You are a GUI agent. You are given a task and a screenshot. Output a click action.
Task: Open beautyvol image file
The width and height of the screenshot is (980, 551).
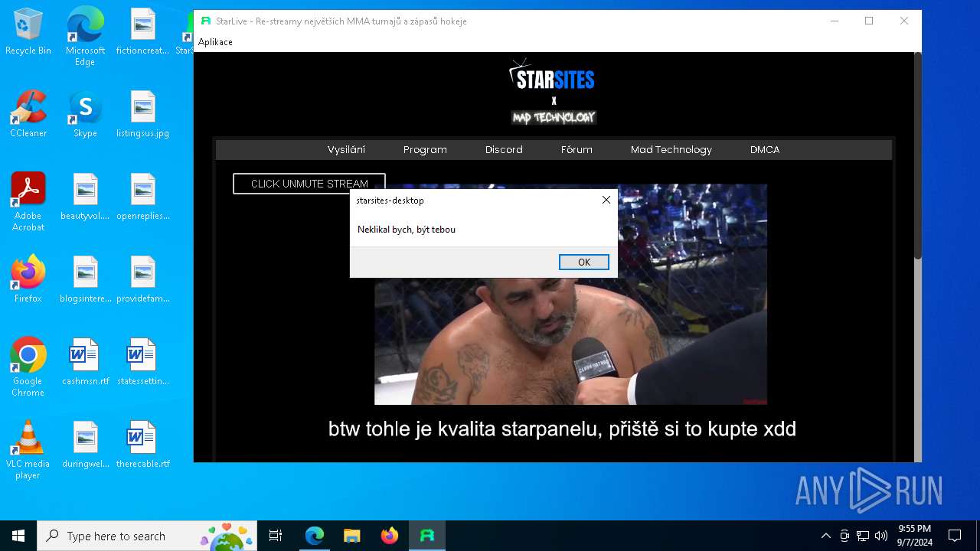[85, 197]
